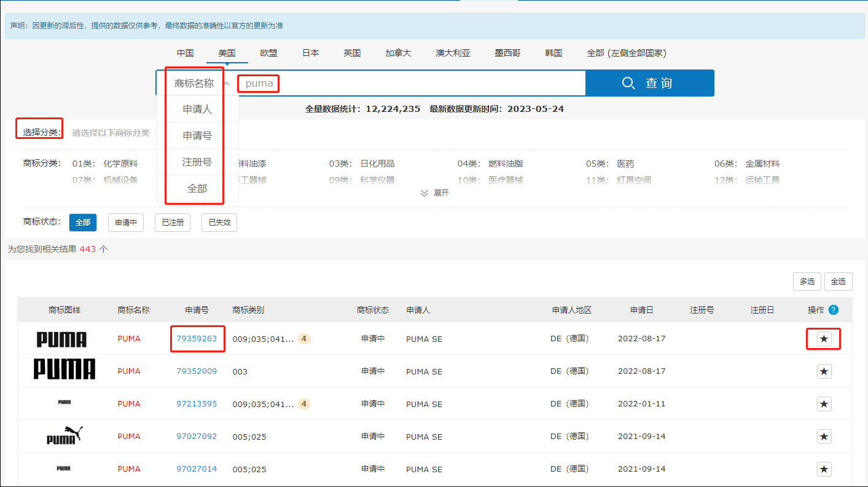This screenshot has height=487, width=868.
Task: Select the 加拿大 tab
Action: pyautogui.click(x=398, y=53)
